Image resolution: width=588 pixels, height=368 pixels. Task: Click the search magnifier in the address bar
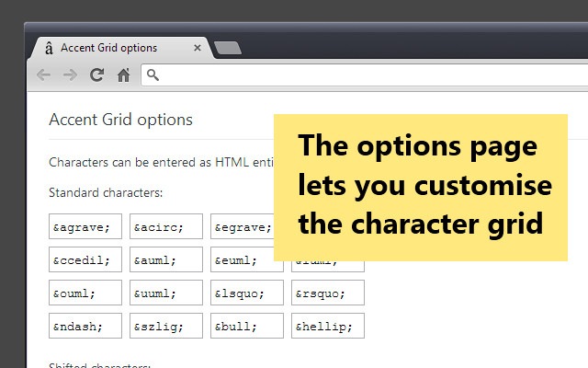click(153, 75)
